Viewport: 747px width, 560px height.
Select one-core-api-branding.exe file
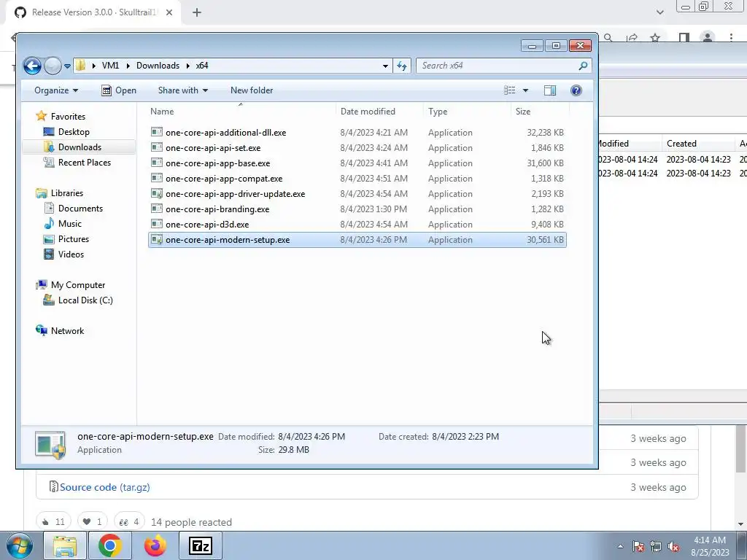(357, 209)
